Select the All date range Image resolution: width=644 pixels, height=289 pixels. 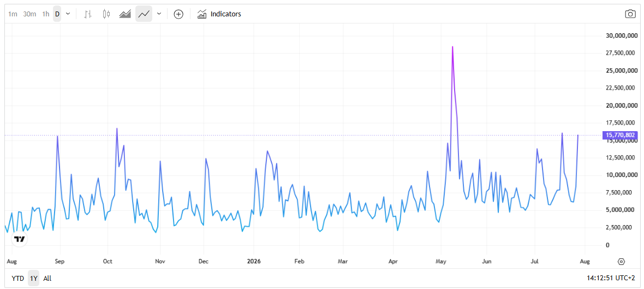47,278
